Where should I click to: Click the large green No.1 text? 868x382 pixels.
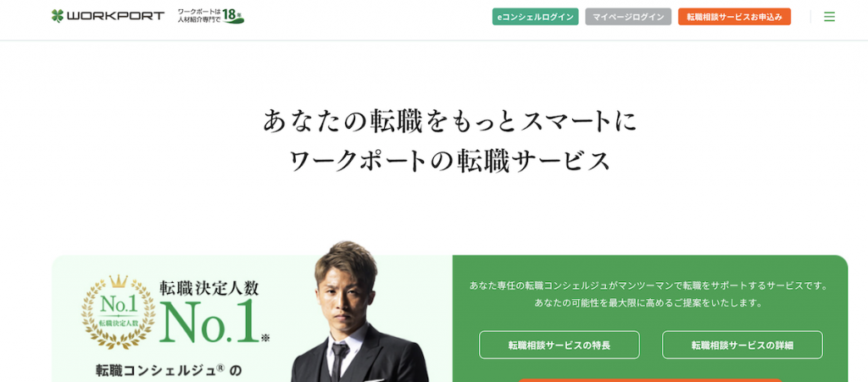click(210, 321)
